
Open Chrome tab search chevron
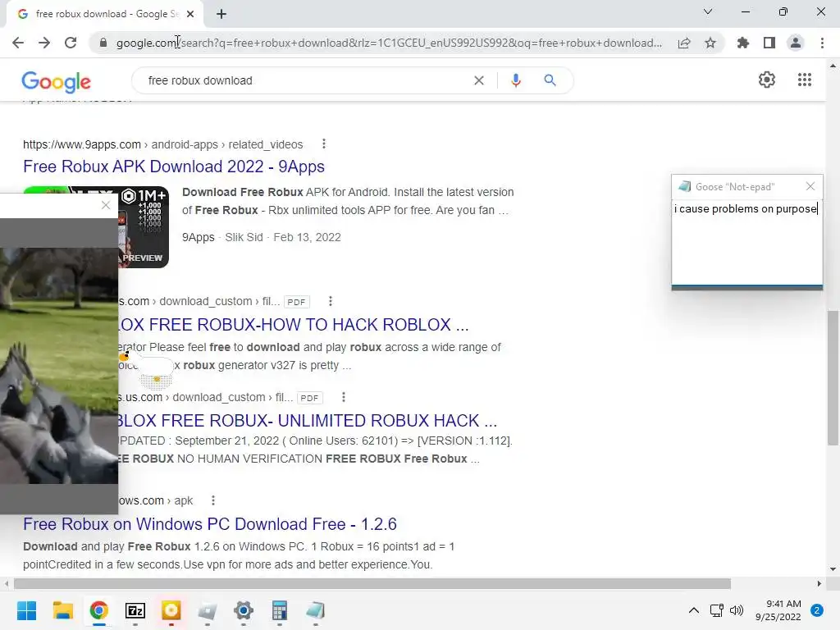click(708, 11)
